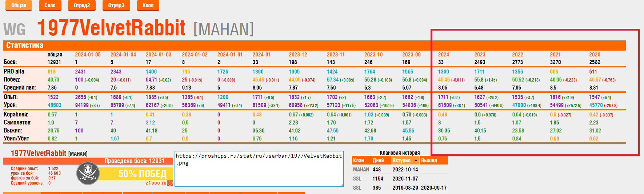The height and width of the screenshot is (194, 644).
Task: Open the Общая statistics tab
Action: tap(19, 5)
